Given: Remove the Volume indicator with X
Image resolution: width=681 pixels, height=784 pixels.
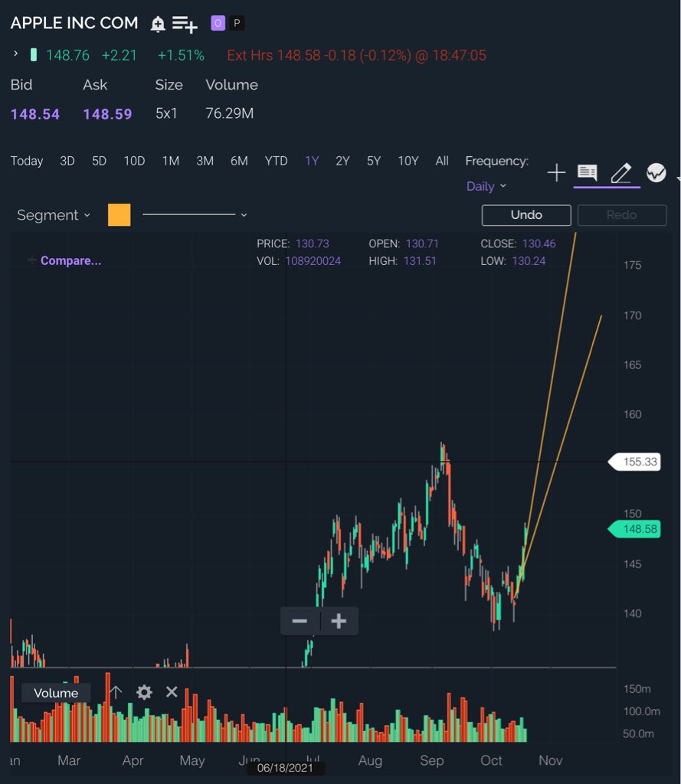Looking at the screenshot, I should pyautogui.click(x=172, y=692).
